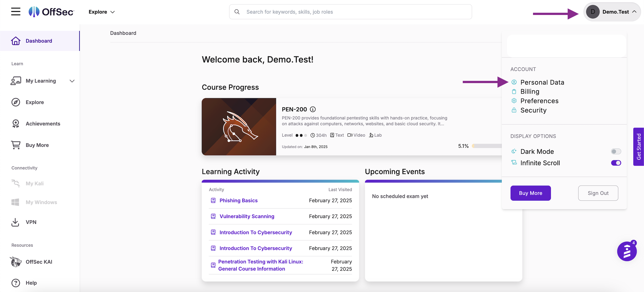644x292 pixels.
Task: Open Security from account menu
Action: click(x=533, y=110)
